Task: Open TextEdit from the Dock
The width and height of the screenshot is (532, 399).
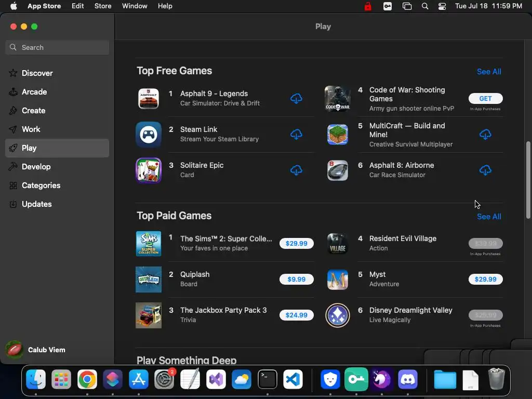Action: coord(190,379)
